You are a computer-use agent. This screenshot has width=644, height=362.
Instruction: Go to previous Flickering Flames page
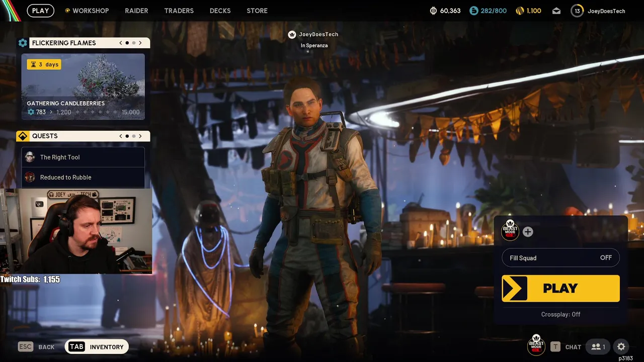point(121,43)
